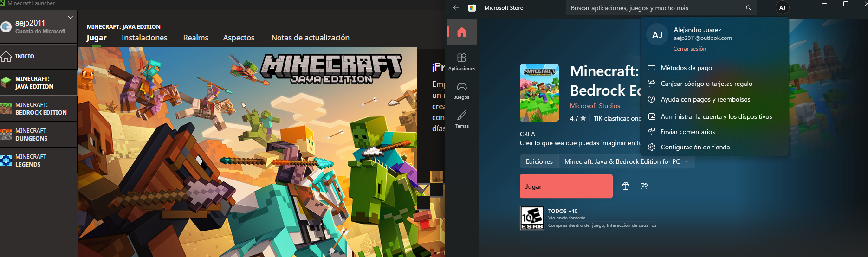Click the Microsoft Store logo icon
Image resolution: width=868 pixels, height=257 pixels.
tap(472, 8)
